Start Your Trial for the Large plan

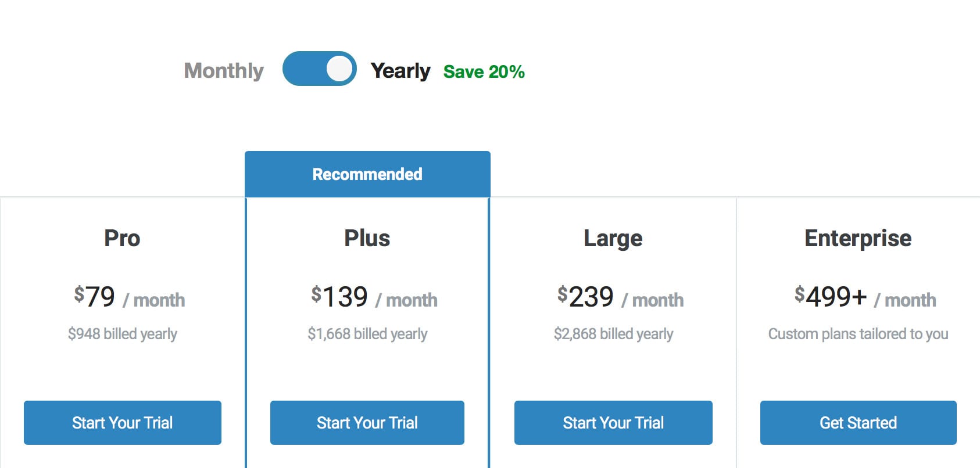pyautogui.click(x=613, y=423)
